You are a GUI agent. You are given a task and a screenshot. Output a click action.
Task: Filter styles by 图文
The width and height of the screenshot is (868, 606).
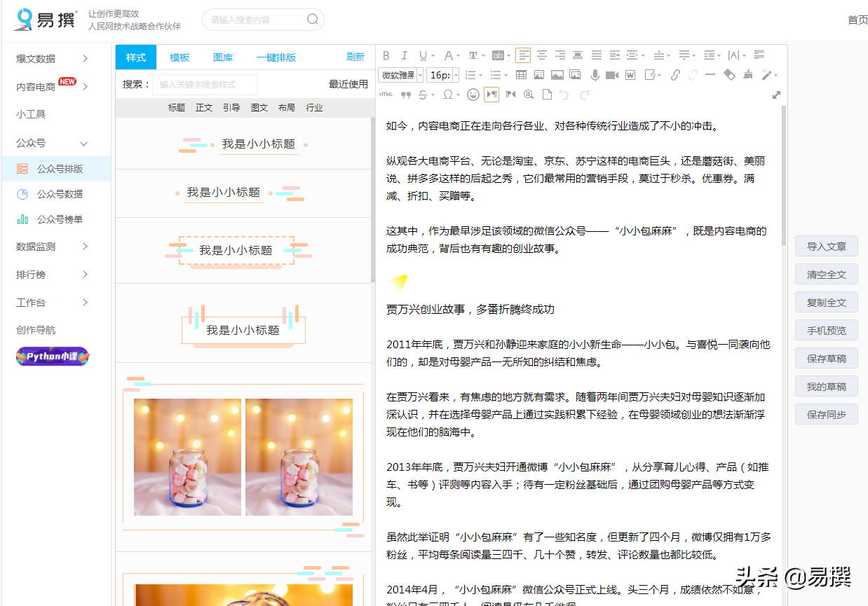click(x=259, y=107)
